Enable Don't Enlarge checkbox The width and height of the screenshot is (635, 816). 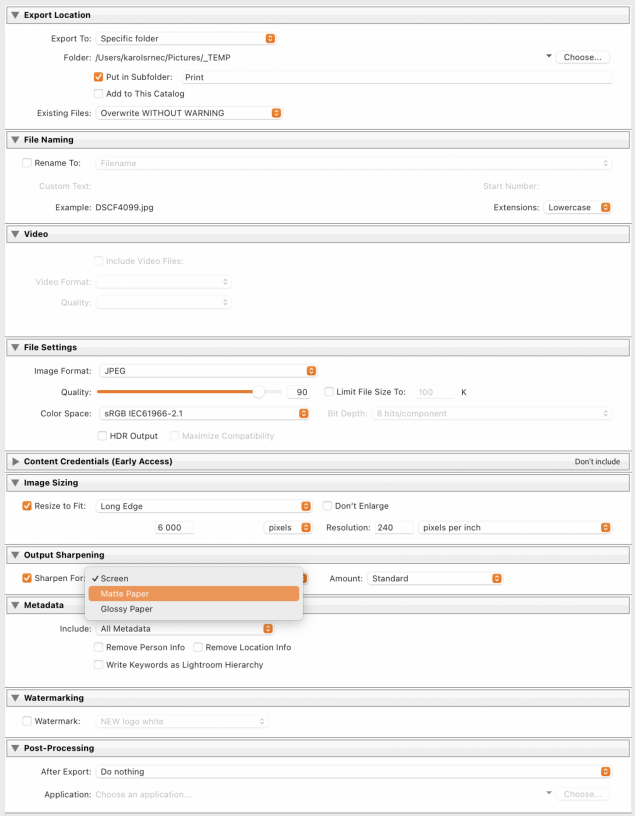(327, 505)
